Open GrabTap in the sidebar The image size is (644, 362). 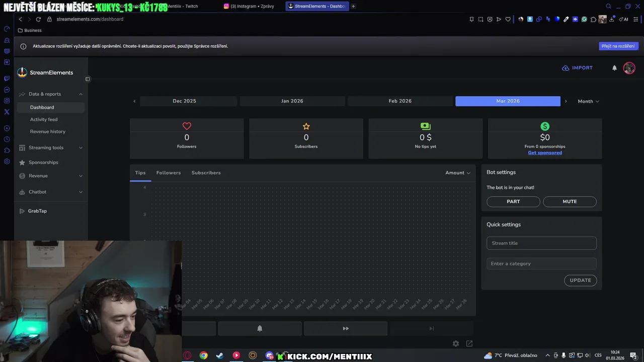(x=37, y=211)
